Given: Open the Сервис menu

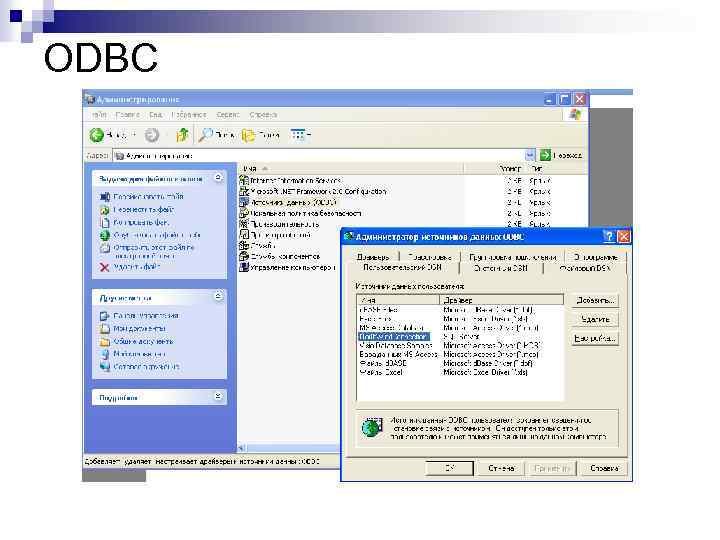Looking at the screenshot, I should (x=228, y=114).
